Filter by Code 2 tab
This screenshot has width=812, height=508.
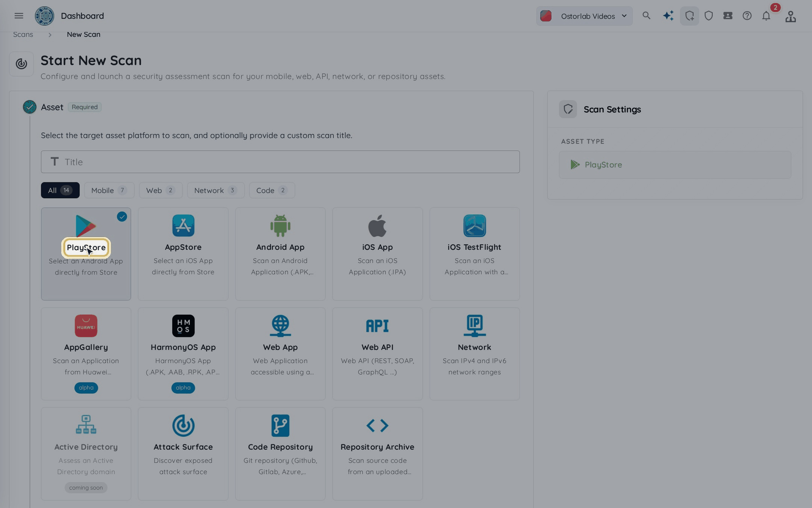(272, 190)
